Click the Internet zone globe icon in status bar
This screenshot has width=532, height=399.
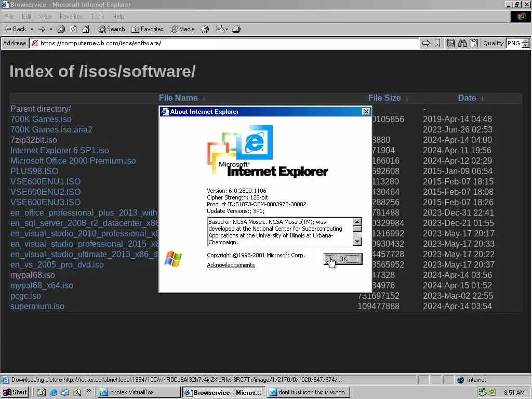coord(460,380)
